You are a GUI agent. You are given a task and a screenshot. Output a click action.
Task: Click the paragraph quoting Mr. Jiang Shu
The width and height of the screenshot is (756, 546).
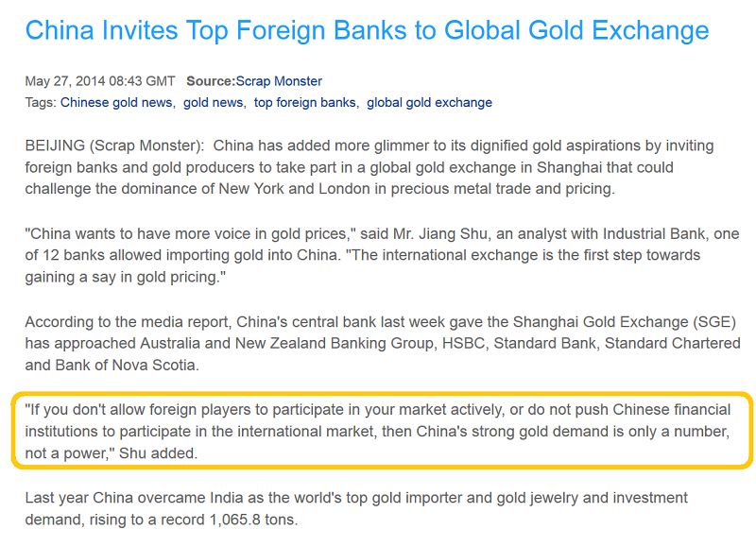coord(378,254)
